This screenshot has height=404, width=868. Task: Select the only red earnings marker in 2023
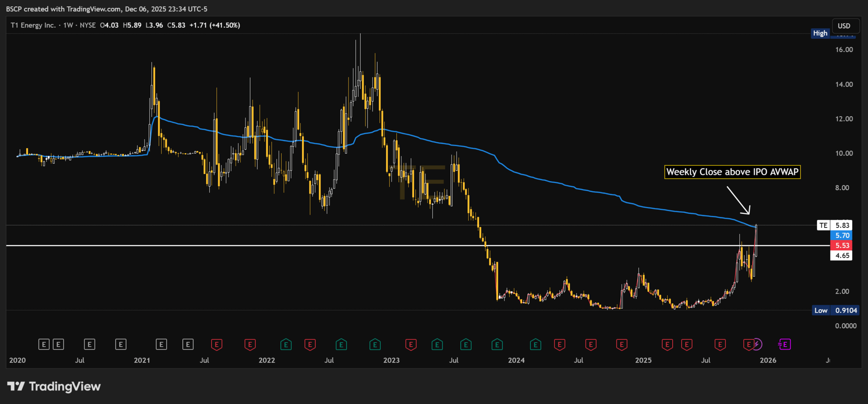click(411, 344)
